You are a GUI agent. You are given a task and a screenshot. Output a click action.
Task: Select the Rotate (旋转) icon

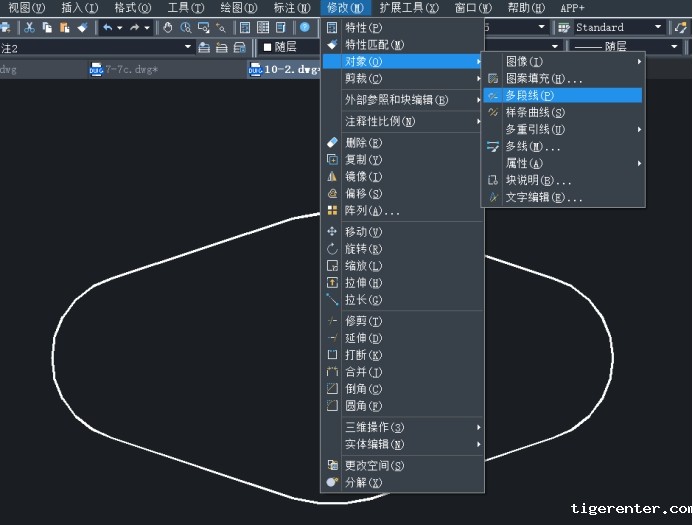(x=333, y=249)
